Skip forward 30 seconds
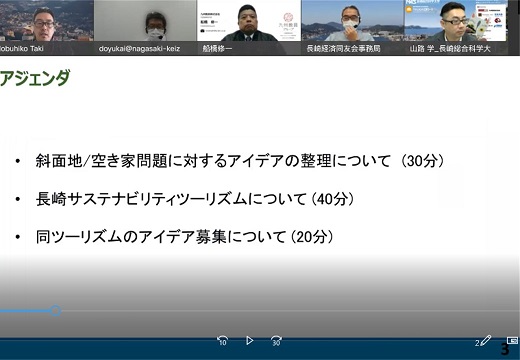This screenshot has height=360, width=520. [276, 341]
